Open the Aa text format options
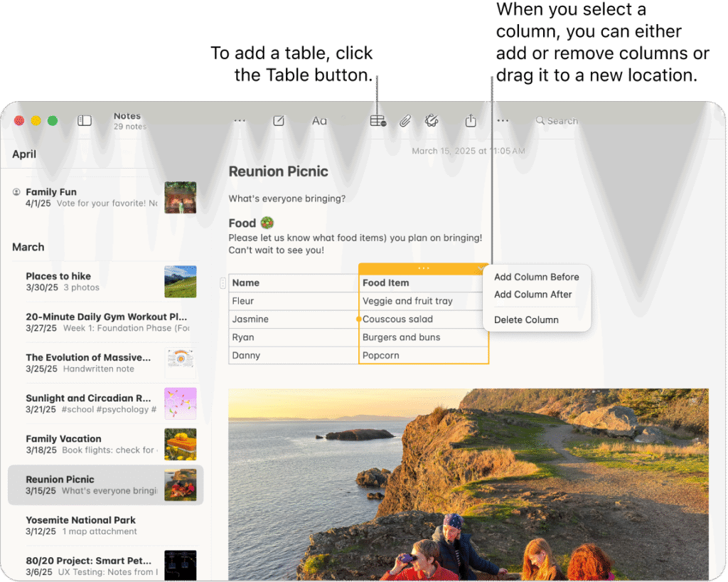728x582 pixels. (319, 121)
